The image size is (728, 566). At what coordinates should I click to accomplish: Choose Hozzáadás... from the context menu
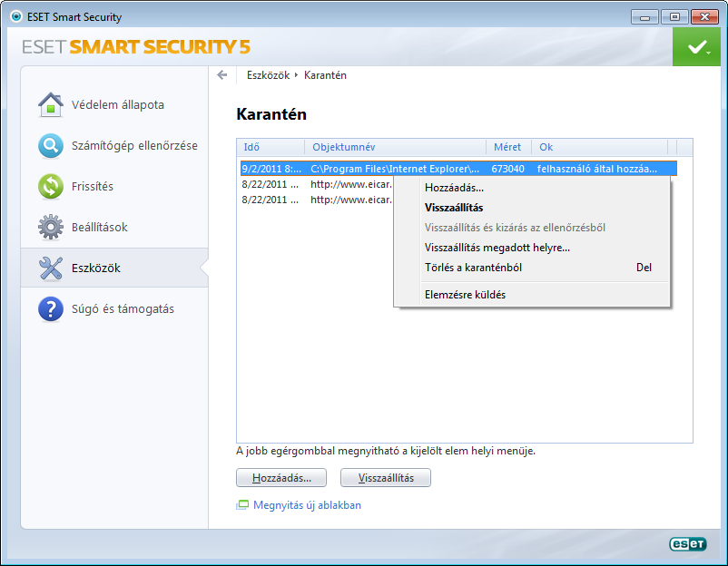(532, 188)
